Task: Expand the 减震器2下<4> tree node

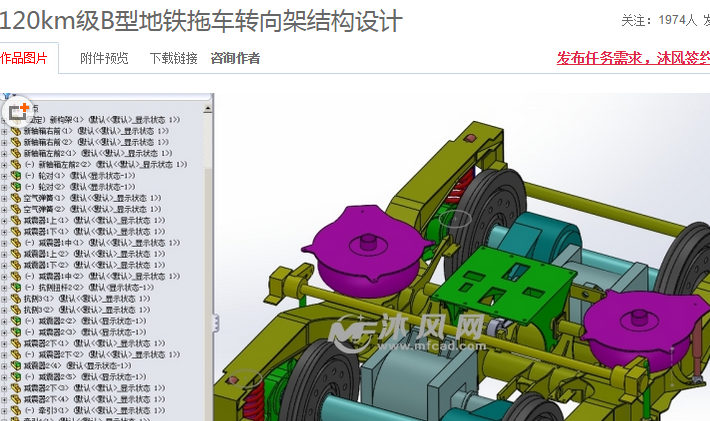Action: 4,400
